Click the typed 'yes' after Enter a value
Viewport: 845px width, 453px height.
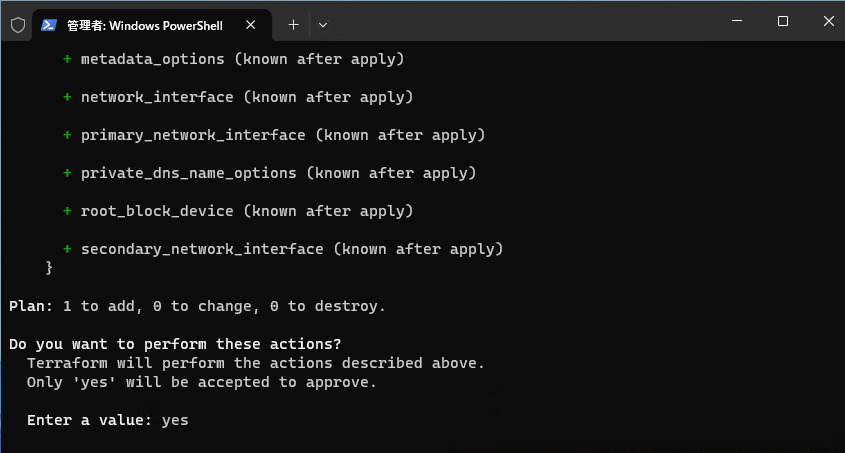[x=175, y=420]
